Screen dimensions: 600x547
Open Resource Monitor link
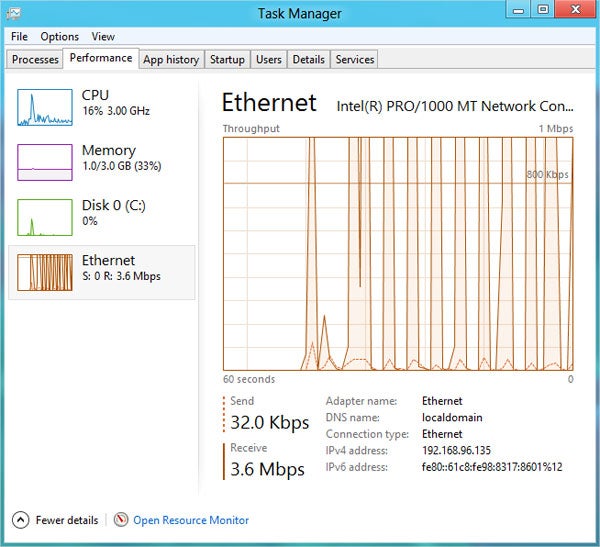(191, 520)
